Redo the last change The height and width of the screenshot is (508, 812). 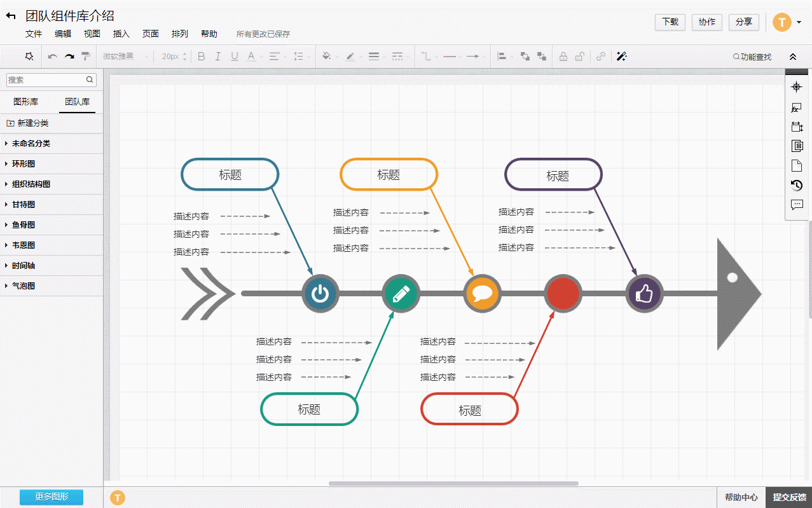pyautogui.click(x=69, y=57)
